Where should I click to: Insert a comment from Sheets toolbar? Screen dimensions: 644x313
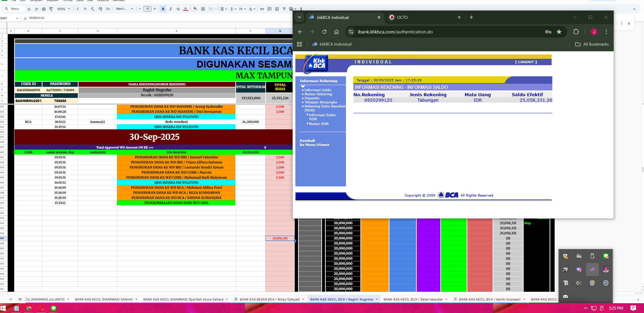(269, 9)
